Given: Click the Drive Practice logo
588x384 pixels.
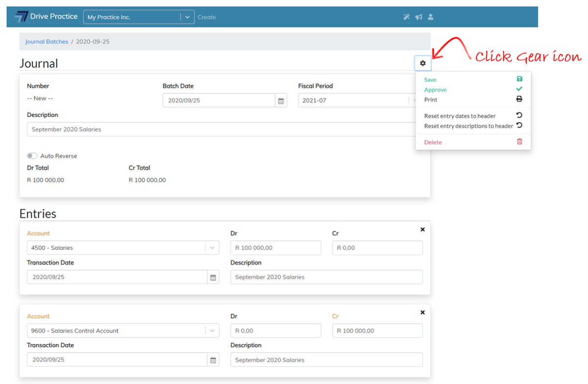Looking at the screenshot, I should (21, 17).
